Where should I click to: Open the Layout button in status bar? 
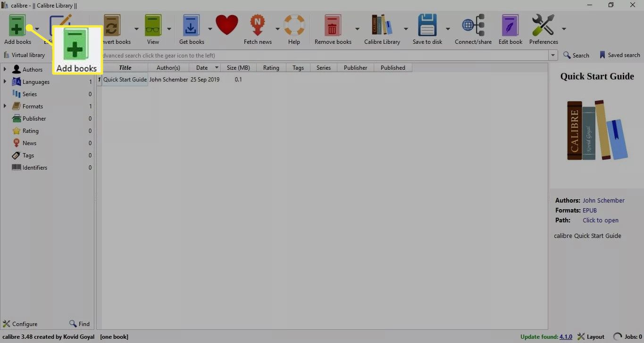click(591, 337)
